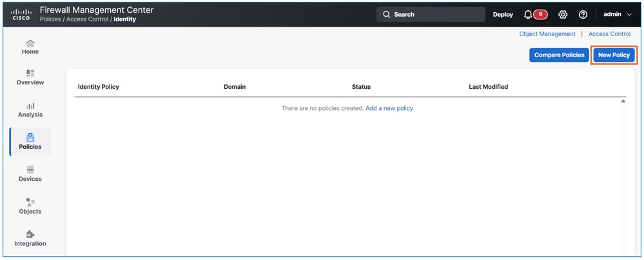The height and width of the screenshot is (260, 644).
Task: Click the table scroll-up arrow
Action: click(623, 101)
